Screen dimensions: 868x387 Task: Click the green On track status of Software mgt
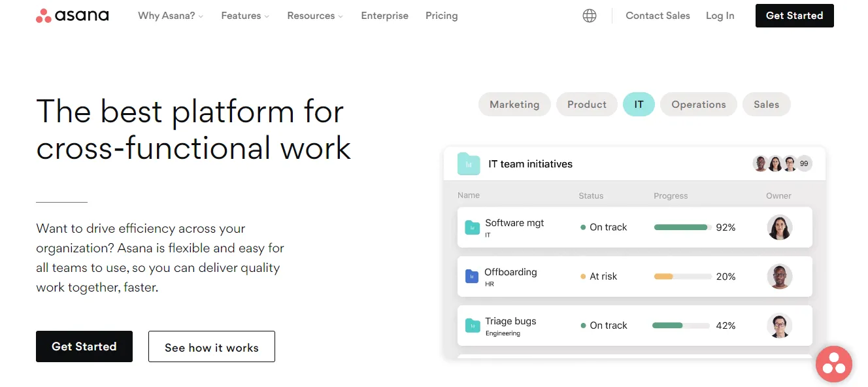(x=603, y=227)
